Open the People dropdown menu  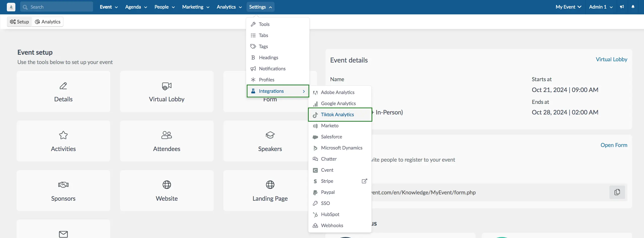[164, 7]
